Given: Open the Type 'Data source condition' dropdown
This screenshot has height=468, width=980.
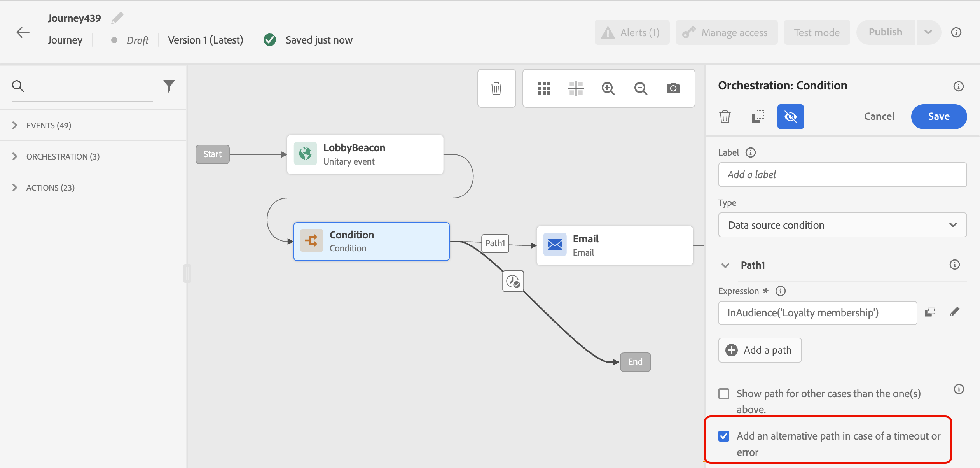Looking at the screenshot, I should [842, 225].
